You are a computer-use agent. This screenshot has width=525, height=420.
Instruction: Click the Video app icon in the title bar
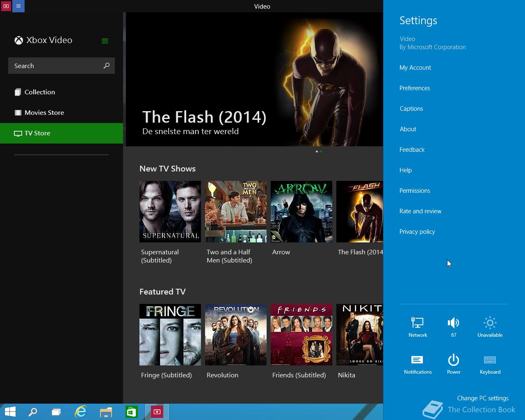click(x=6, y=6)
